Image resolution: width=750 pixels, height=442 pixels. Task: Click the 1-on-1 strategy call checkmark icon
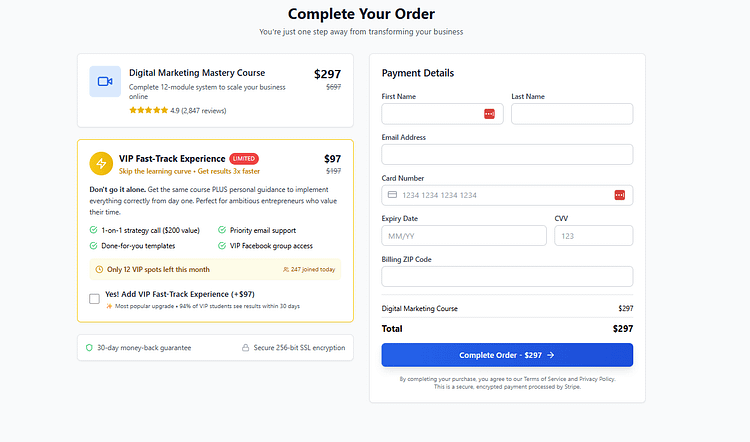coord(93,230)
